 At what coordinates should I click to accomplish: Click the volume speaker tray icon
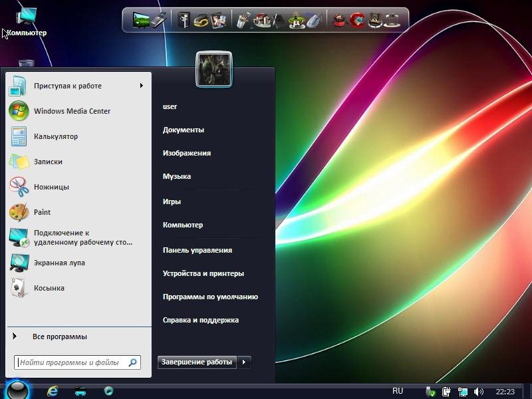tap(479, 392)
